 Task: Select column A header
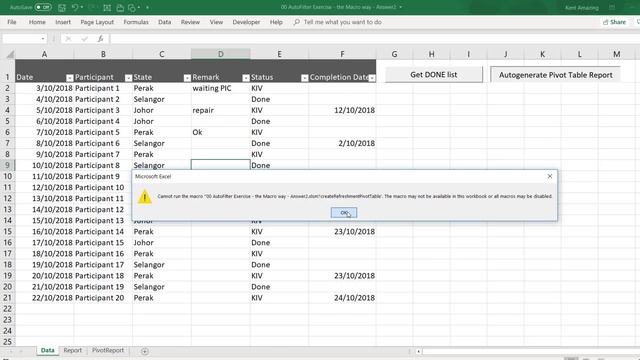(x=44, y=54)
